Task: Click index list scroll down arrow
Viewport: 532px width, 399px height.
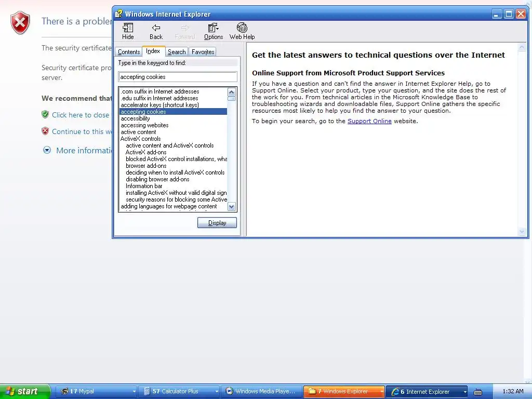Action: (x=232, y=207)
